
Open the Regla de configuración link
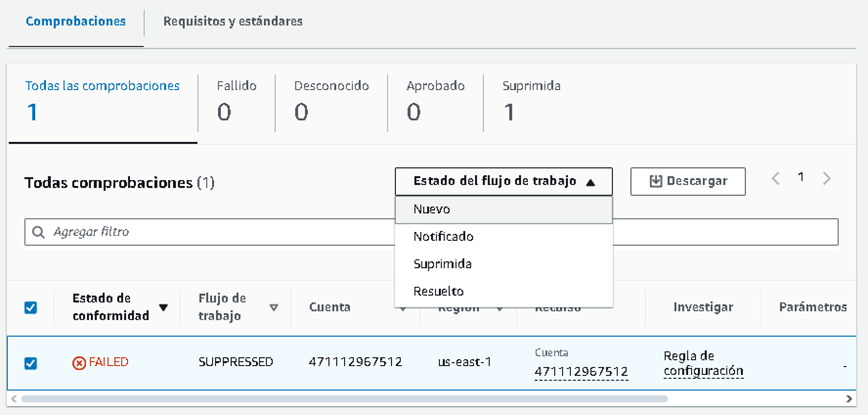(x=703, y=363)
